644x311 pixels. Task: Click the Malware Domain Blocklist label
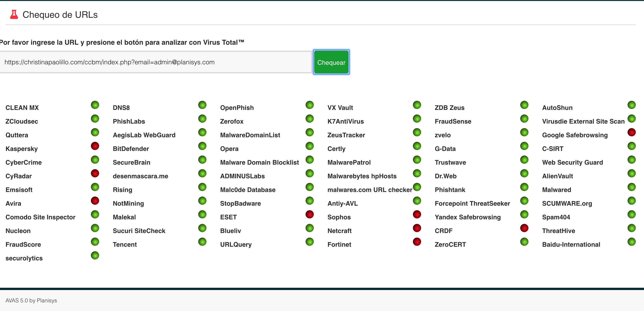pyautogui.click(x=259, y=163)
